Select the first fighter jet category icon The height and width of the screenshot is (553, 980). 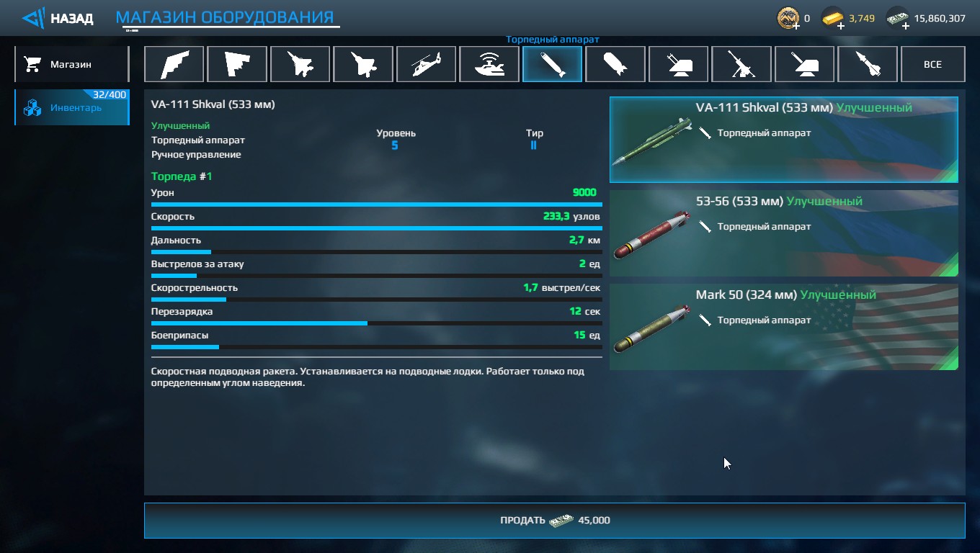[x=300, y=64]
